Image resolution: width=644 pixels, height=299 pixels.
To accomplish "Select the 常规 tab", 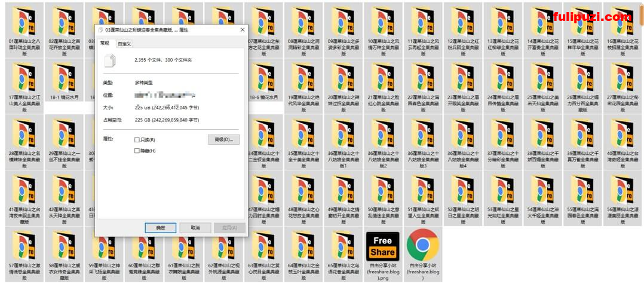I will (105, 43).
